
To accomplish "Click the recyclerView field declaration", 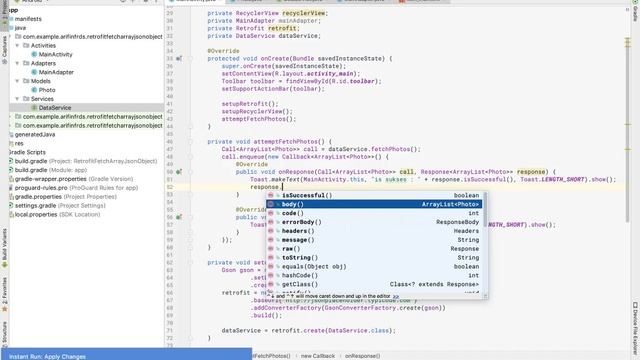I will 304,13.
